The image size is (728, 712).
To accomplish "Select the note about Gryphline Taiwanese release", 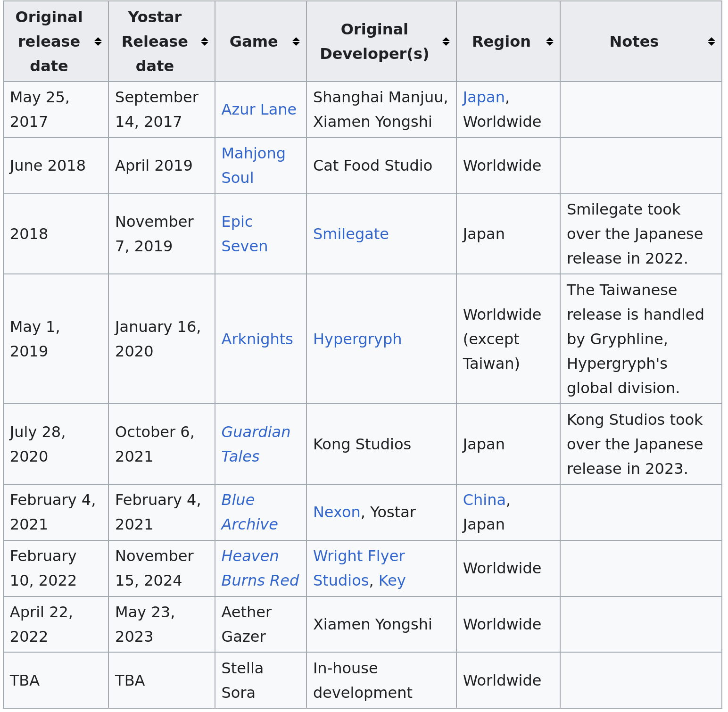I will pyautogui.click(x=641, y=339).
